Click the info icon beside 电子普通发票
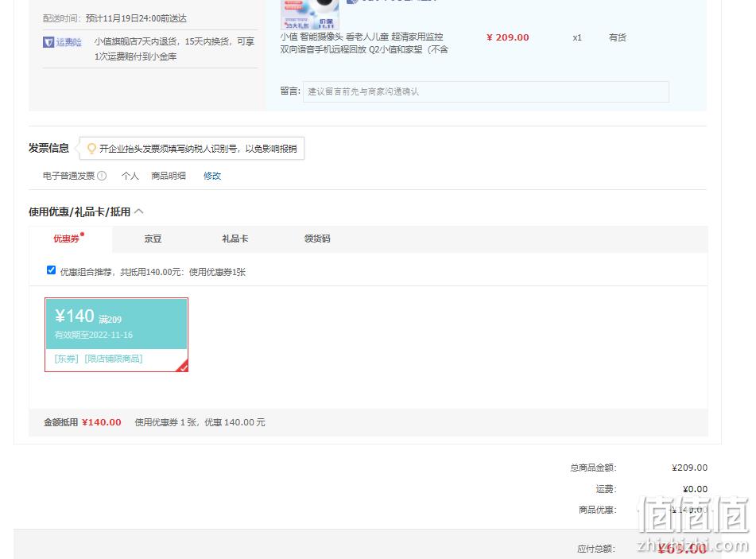 click(x=102, y=176)
